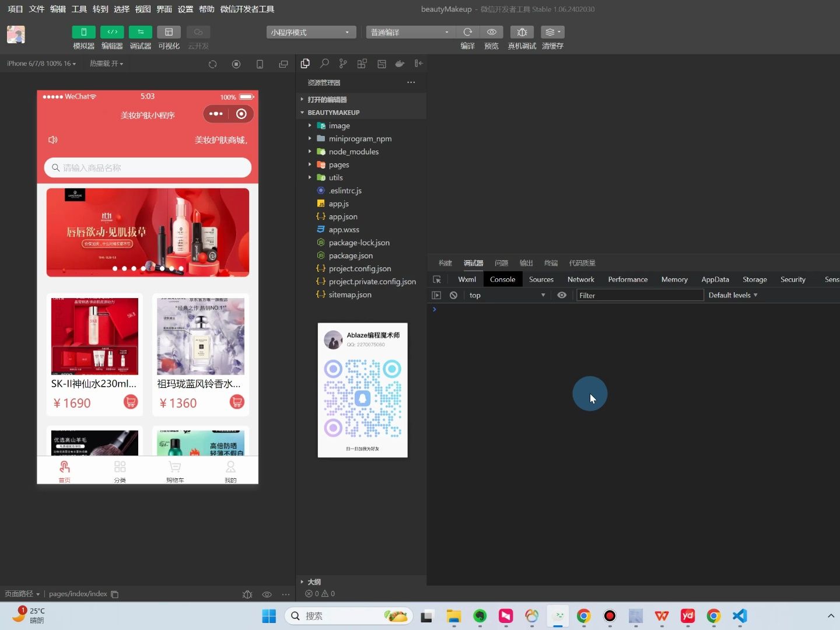Switch to the Performance tab
Screen dimensions: 840x630
628,279
